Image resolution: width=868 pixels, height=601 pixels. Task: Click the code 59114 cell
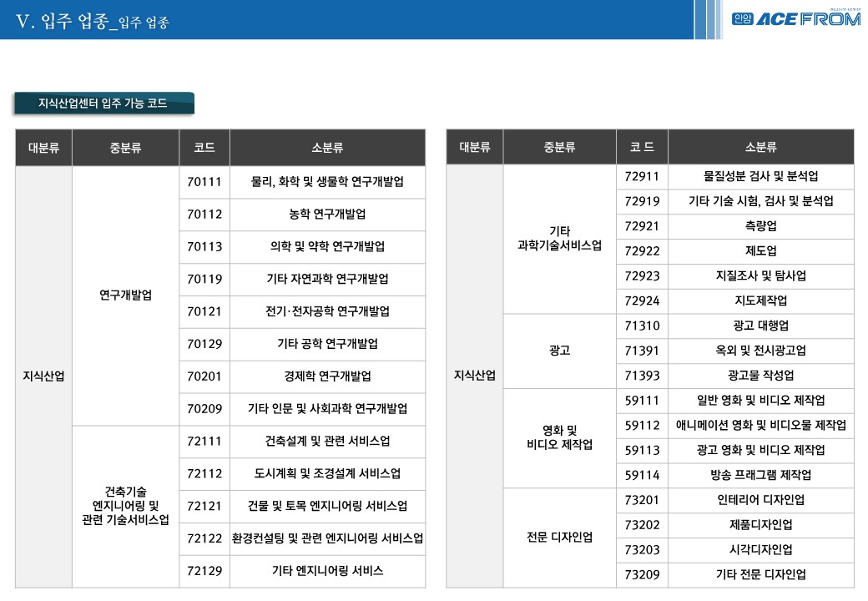642,475
